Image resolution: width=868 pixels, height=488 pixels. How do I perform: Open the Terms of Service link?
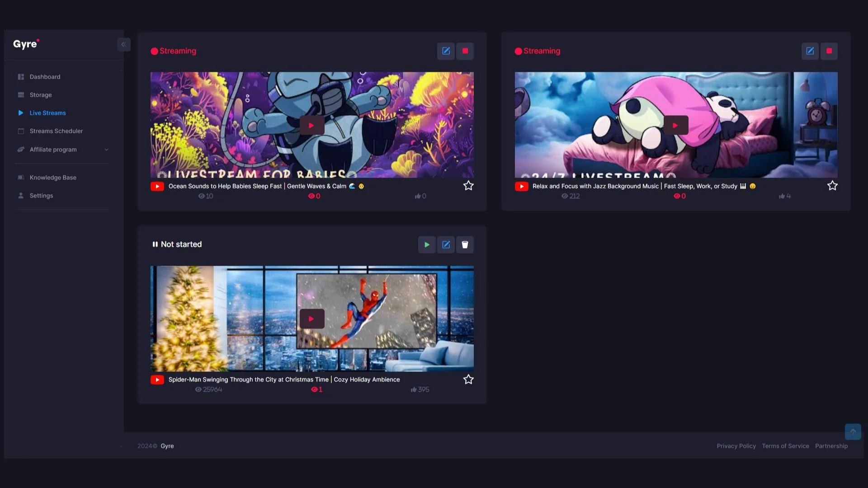pos(786,446)
